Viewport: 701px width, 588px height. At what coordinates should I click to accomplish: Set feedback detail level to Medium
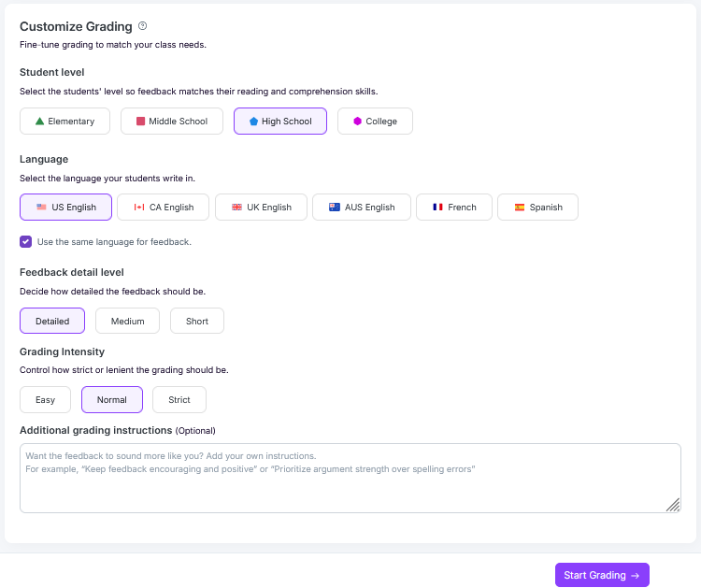(x=127, y=322)
